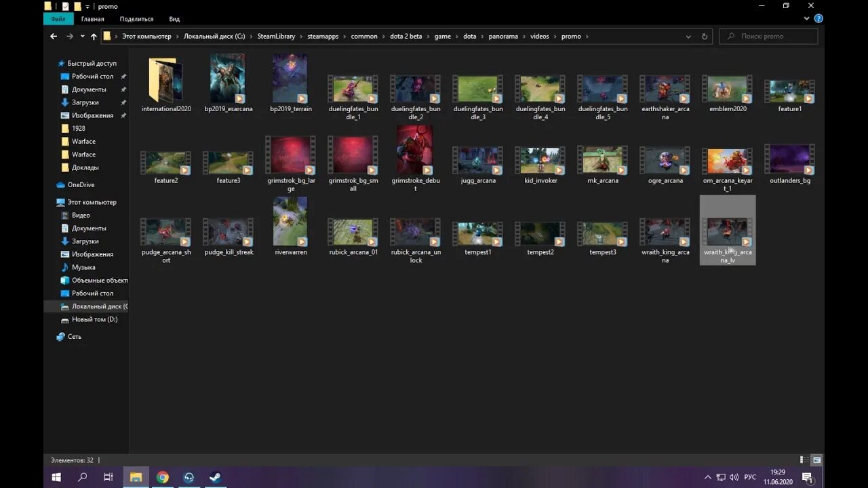Select the outlanders_bg video file
This screenshot has width=868, height=488.
(790, 163)
